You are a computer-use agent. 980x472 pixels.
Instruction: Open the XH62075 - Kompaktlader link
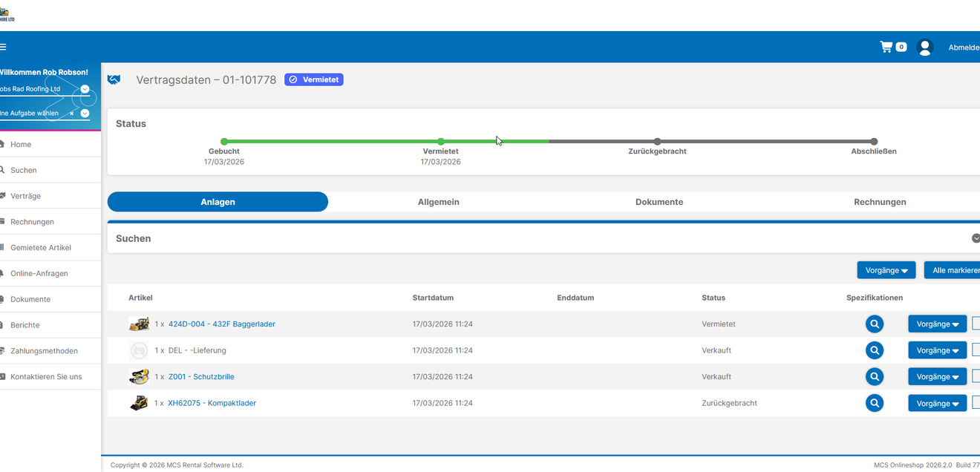click(212, 404)
